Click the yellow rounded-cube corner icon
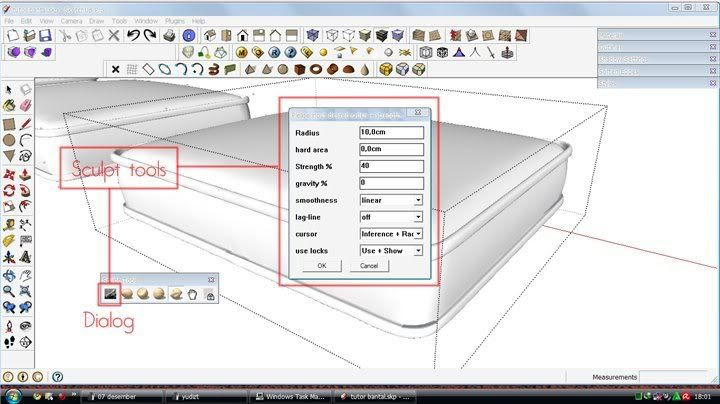 (x=386, y=69)
